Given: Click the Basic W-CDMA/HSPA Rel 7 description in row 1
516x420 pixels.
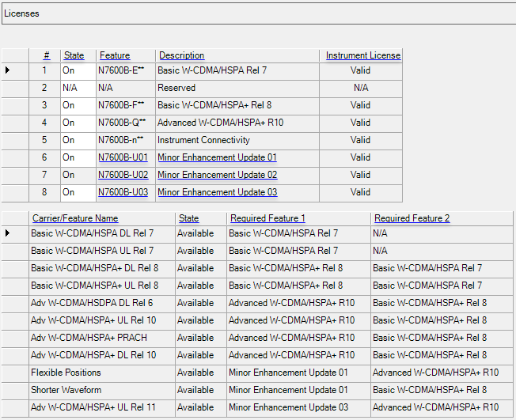Looking at the screenshot, I should point(237,70).
